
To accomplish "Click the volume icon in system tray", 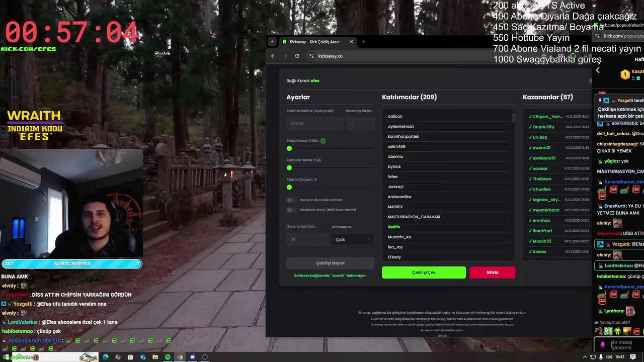I will [610, 357].
